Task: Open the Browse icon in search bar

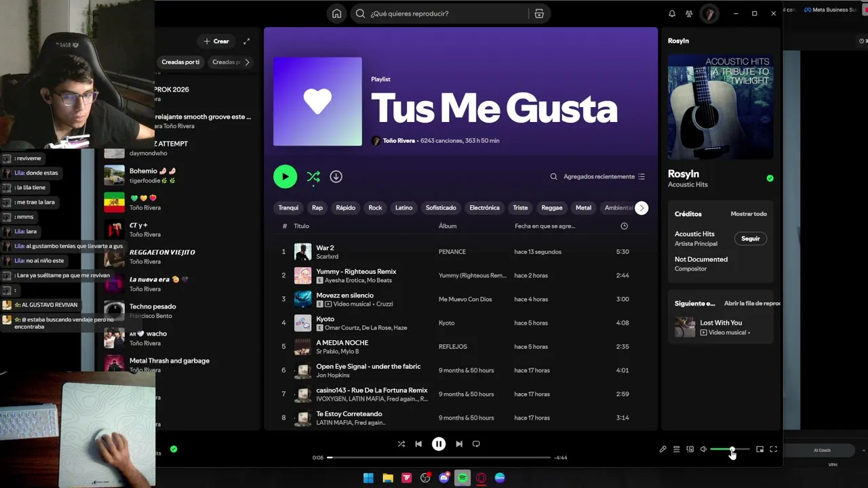Action: 539,14
